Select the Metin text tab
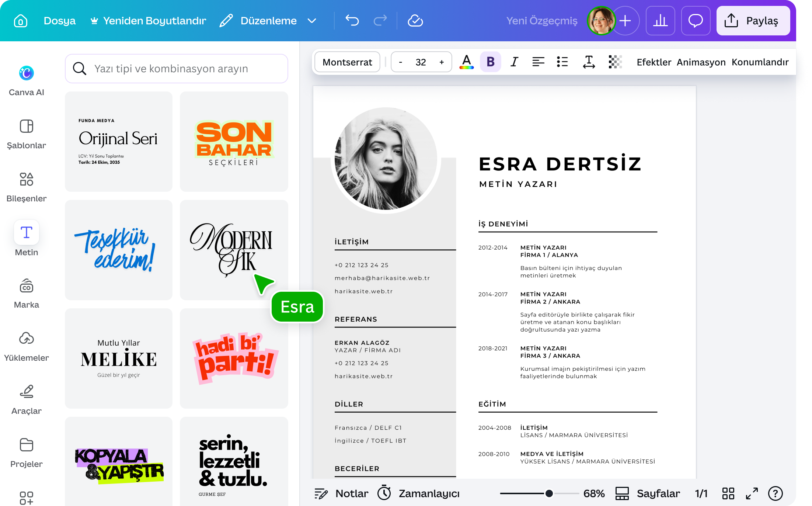 [x=27, y=239]
